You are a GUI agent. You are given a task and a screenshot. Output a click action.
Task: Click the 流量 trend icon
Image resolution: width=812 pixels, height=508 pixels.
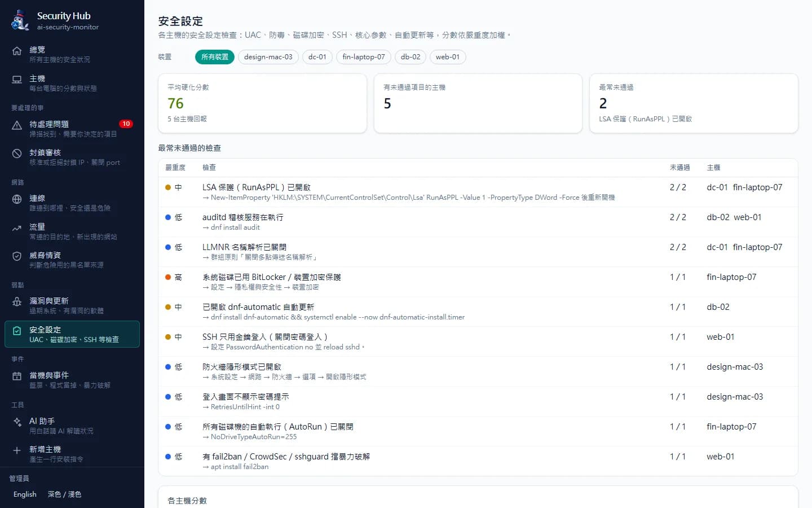pyautogui.click(x=17, y=228)
